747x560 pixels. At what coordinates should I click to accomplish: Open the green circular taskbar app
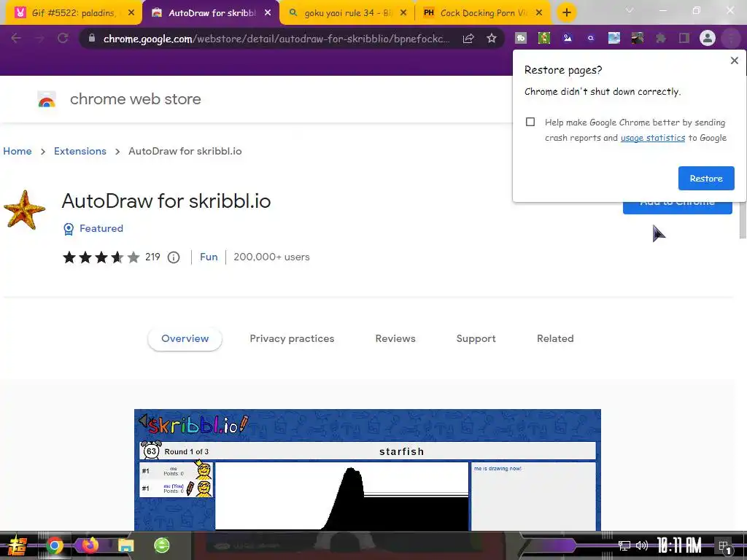[162, 545]
